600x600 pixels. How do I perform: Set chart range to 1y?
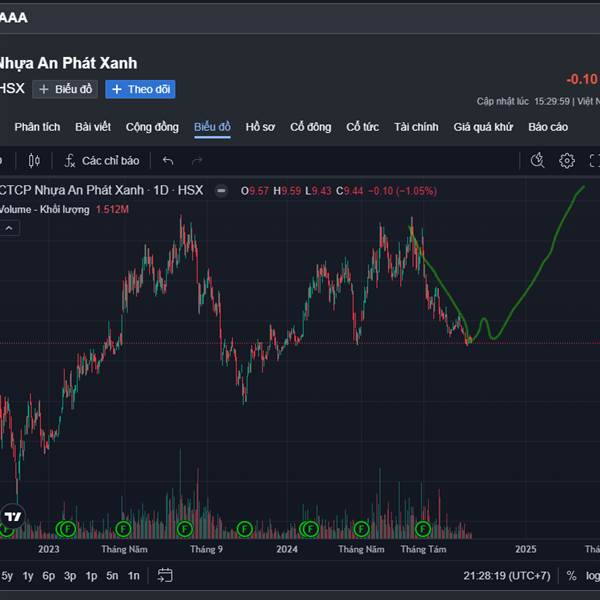pyautogui.click(x=28, y=576)
